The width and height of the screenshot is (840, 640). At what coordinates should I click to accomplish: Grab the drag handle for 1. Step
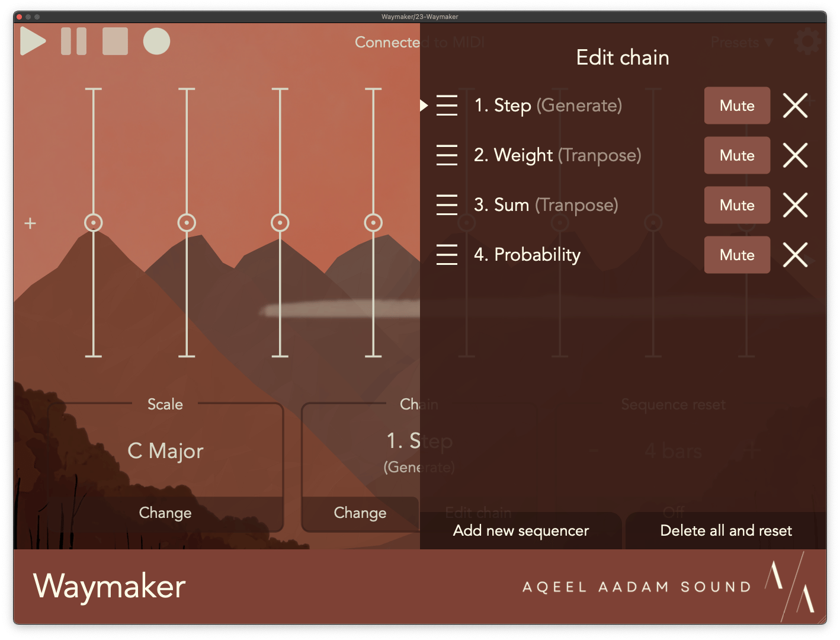pyautogui.click(x=447, y=105)
